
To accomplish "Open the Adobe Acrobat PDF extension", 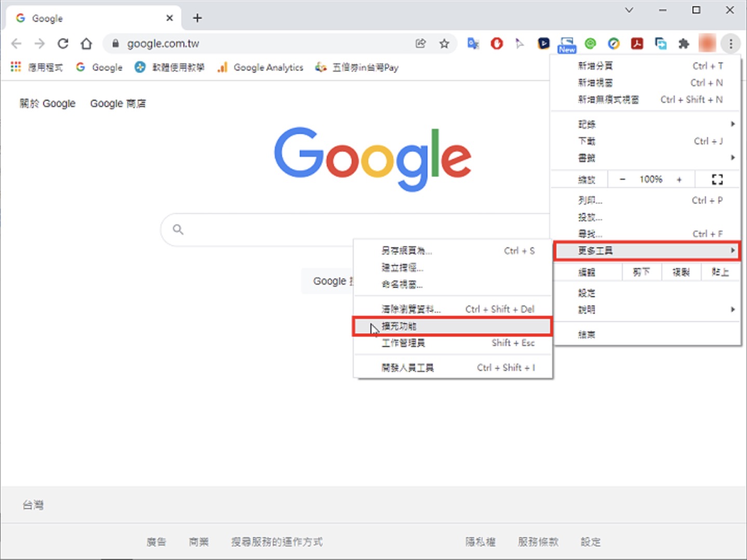I will [637, 44].
